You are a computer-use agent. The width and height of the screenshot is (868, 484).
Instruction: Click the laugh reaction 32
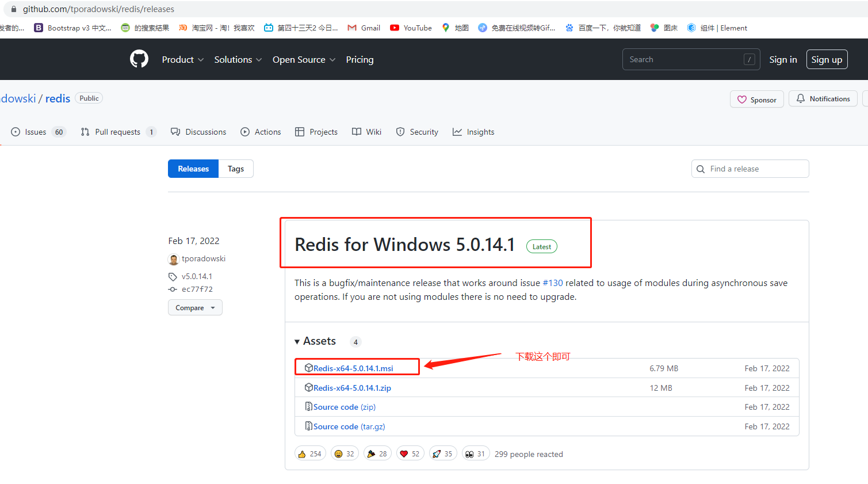coord(345,453)
